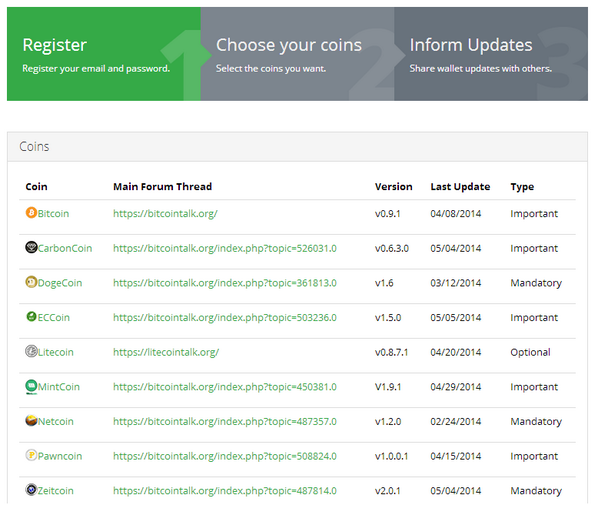
Task: Click the date 04/08/2014
Action: (x=456, y=214)
